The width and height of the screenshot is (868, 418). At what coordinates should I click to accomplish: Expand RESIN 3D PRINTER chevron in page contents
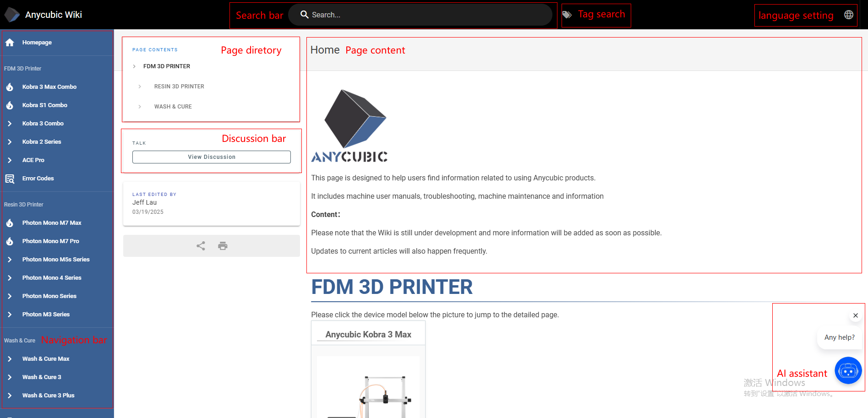click(140, 87)
